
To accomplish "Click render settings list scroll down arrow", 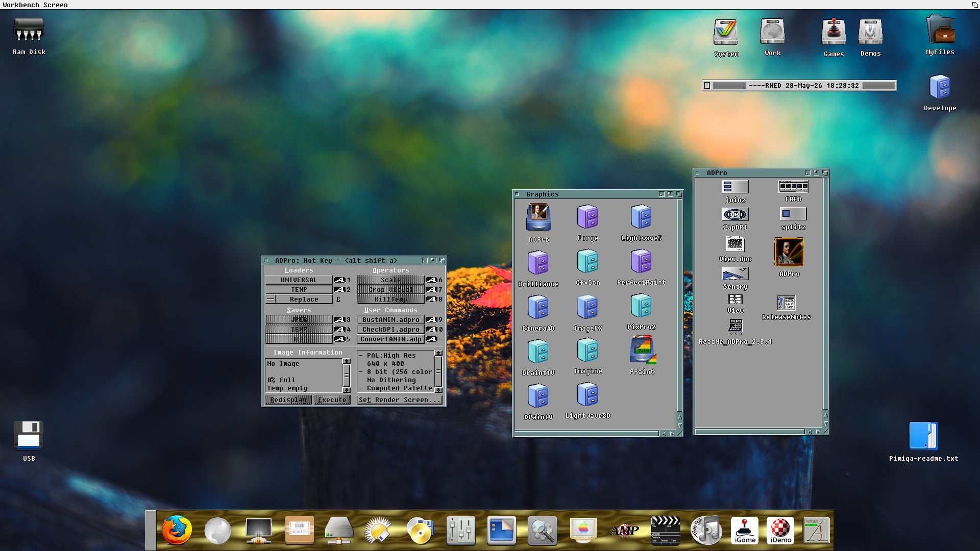I will point(438,390).
